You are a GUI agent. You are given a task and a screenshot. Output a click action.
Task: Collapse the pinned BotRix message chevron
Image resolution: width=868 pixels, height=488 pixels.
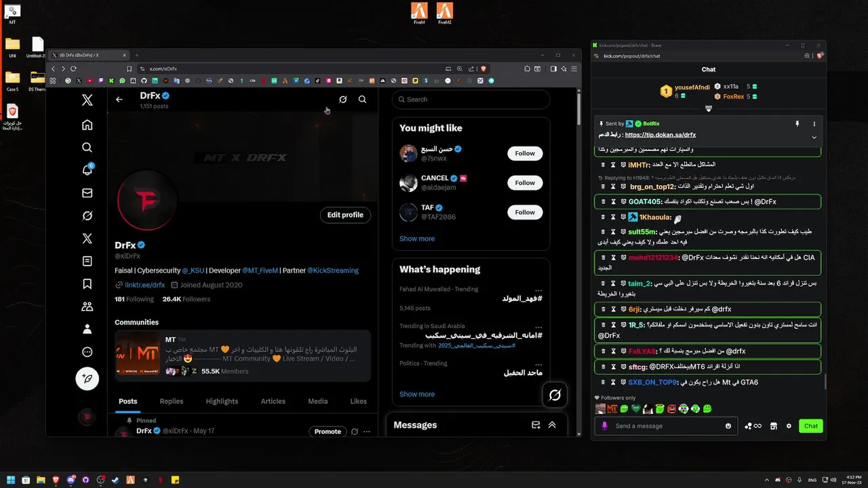point(814,137)
